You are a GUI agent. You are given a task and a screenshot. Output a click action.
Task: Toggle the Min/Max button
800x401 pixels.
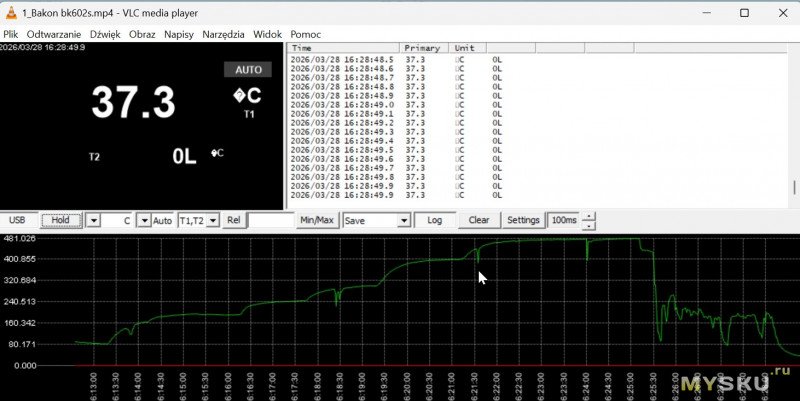point(317,220)
